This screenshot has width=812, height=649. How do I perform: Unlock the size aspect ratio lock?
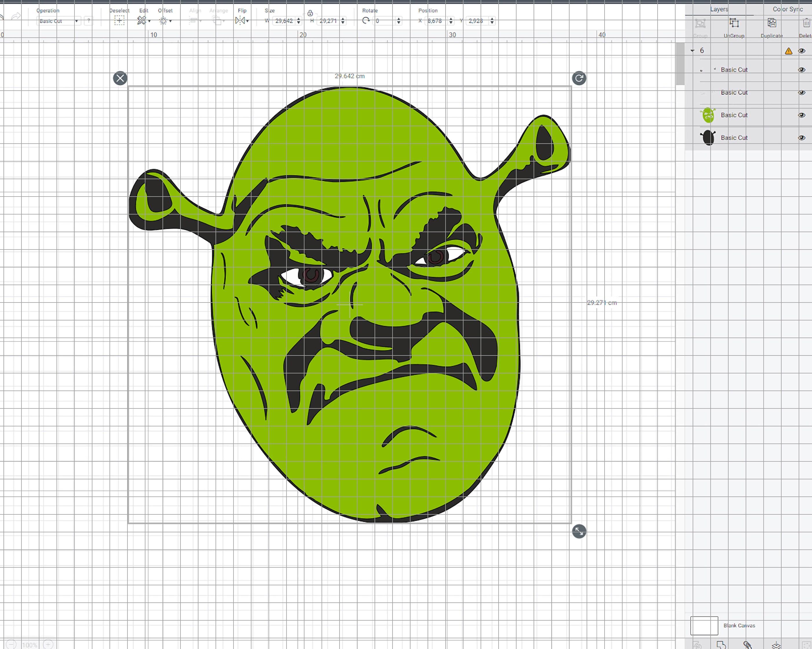(310, 13)
